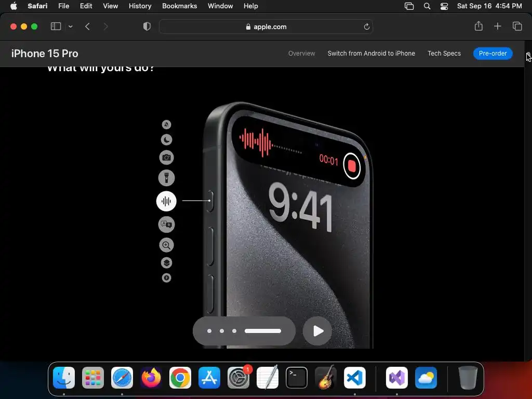
Task: Open Terminal from the Dock
Action: pyautogui.click(x=297, y=378)
